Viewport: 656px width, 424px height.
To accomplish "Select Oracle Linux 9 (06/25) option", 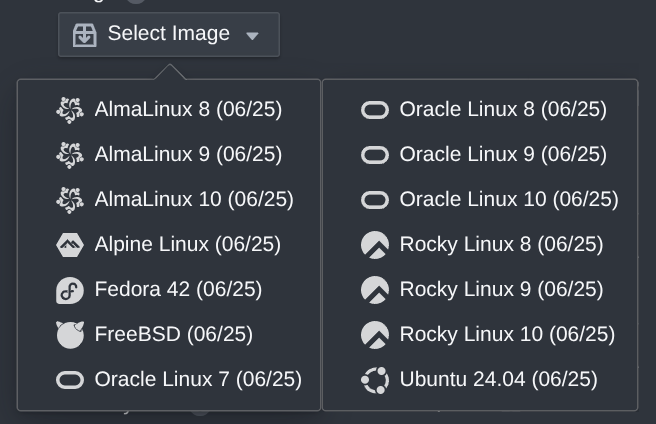I will (502, 155).
